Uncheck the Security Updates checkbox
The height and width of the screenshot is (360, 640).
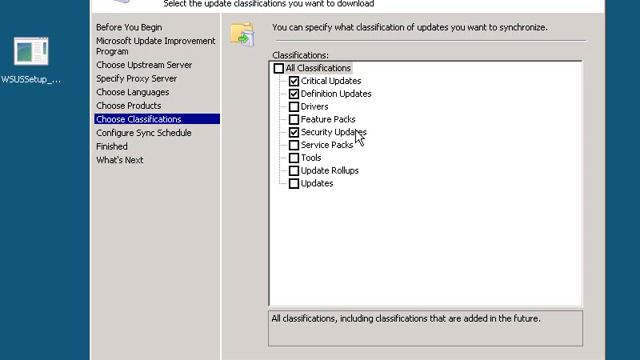coord(294,132)
